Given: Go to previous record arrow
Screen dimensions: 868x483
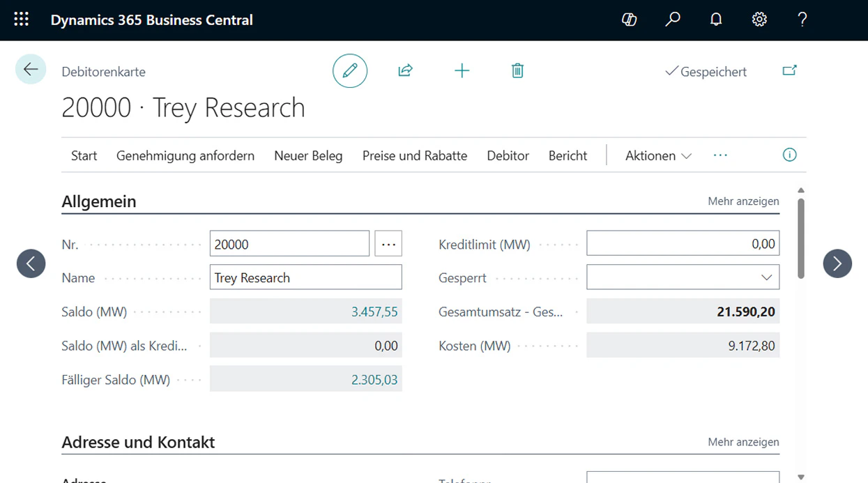Looking at the screenshot, I should pyautogui.click(x=31, y=263).
